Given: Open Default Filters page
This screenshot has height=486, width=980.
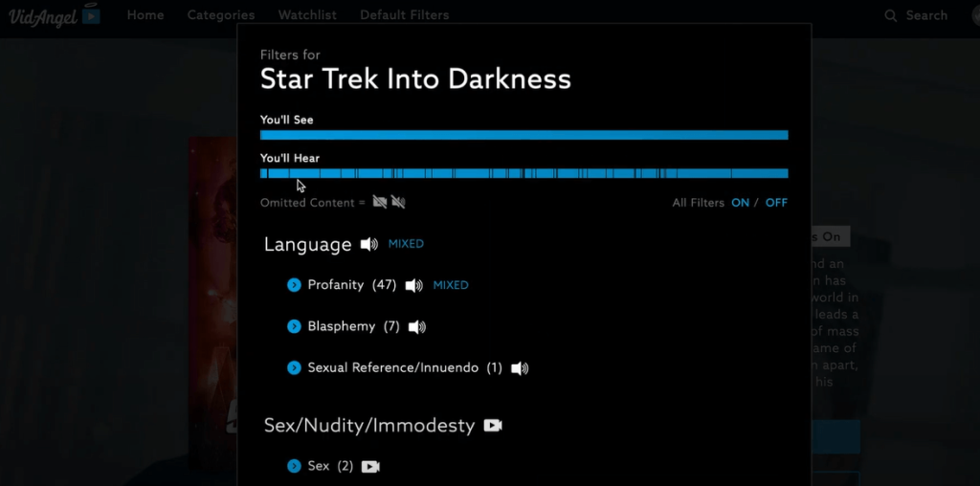Looking at the screenshot, I should (x=404, y=15).
